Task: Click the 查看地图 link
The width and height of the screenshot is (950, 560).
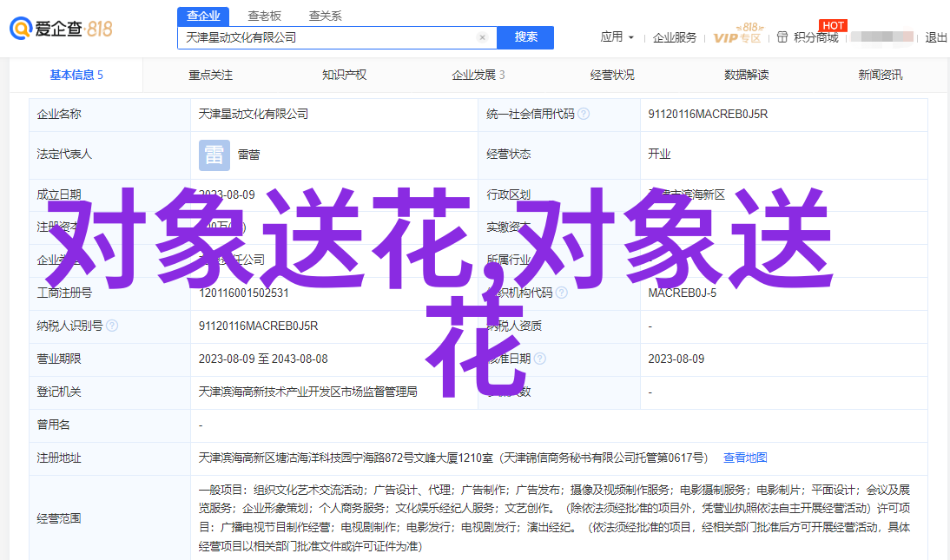Action: (745, 458)
